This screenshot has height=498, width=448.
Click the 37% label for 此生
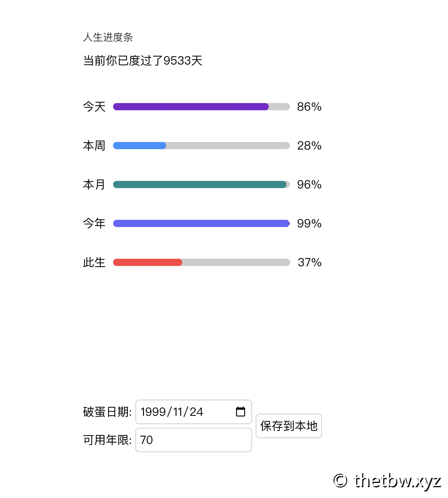tap(309, 262)
